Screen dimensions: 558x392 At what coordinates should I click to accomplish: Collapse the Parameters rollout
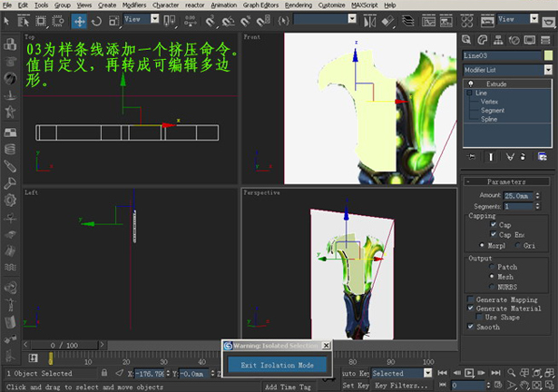tap(506, 181)
